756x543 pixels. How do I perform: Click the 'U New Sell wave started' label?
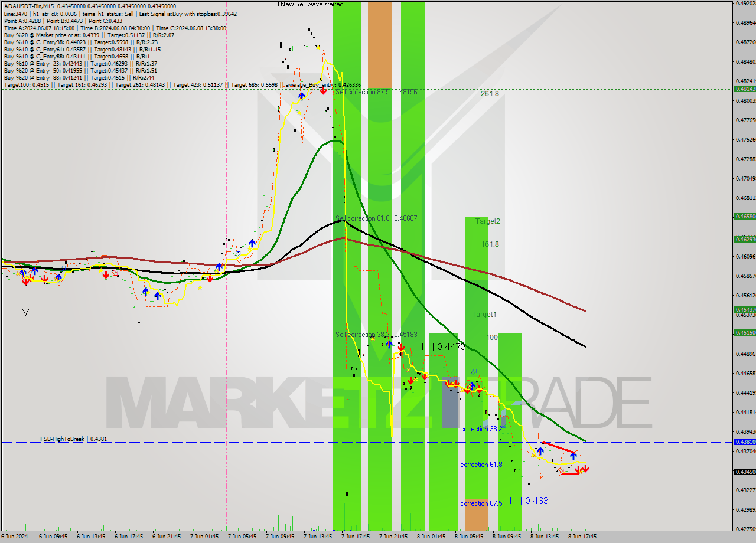309,4
